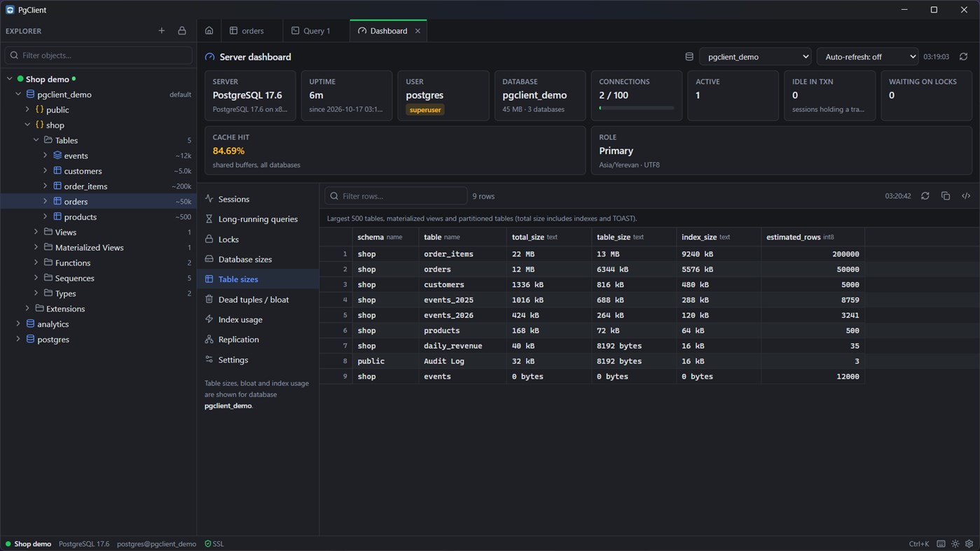Close the Dashboard tab
The height and width of the screenshot is (551, 980).
[417, 31]
